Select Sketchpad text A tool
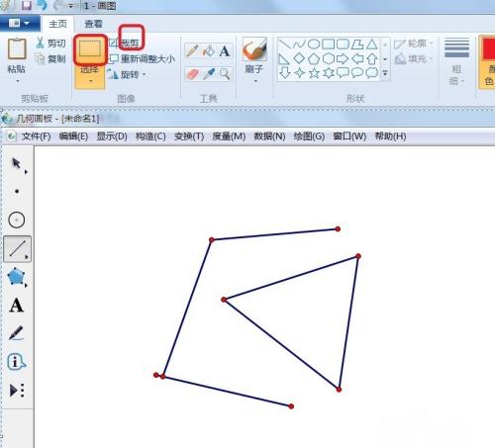The height and width of the screenshot is (448, 495). pos(16,306)
